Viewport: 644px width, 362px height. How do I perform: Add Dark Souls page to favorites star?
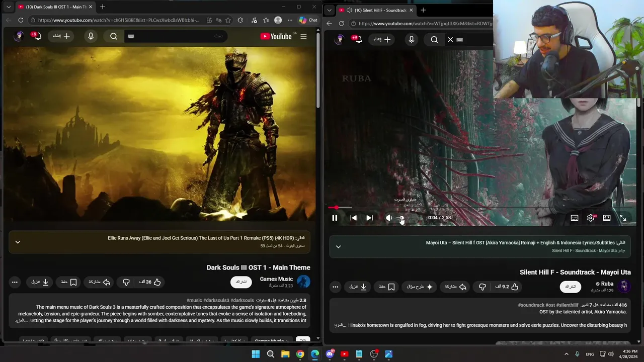[x=228, y=20]
